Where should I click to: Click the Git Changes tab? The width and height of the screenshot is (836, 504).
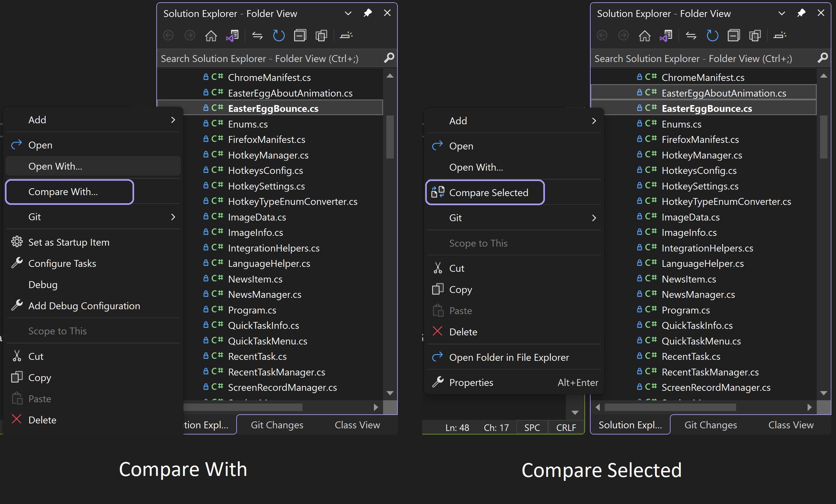point(276,425)
